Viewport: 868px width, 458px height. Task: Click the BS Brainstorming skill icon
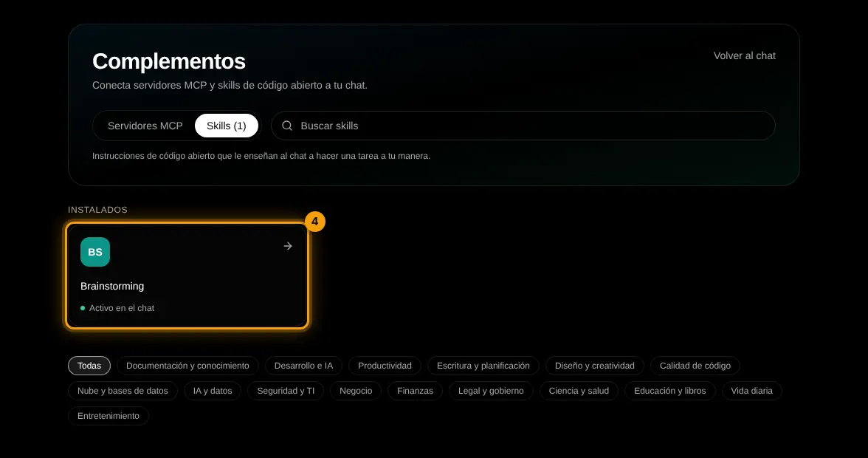click(x=95, y=252)
